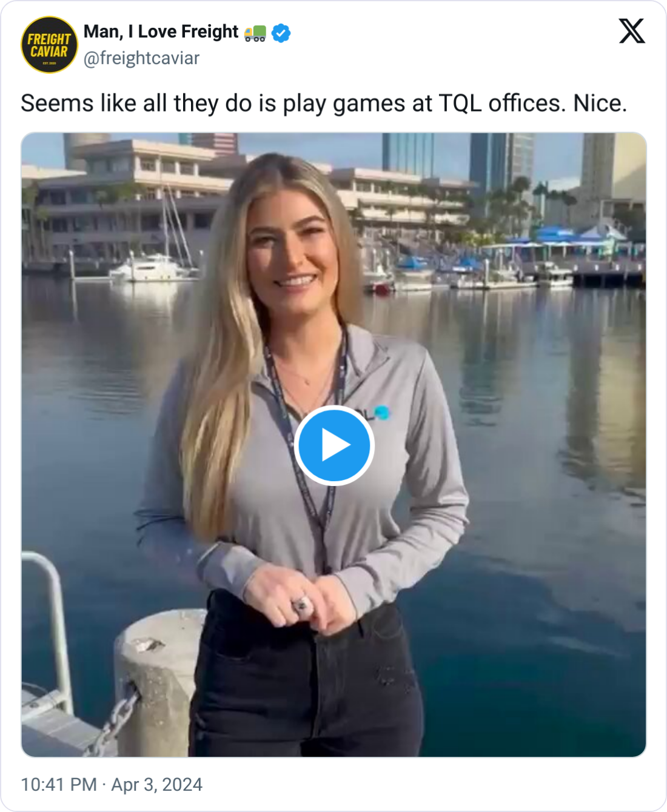667x812 pixels.
Task: Click the Apr 3, 2024 date
Action: (x=156, y=785)
